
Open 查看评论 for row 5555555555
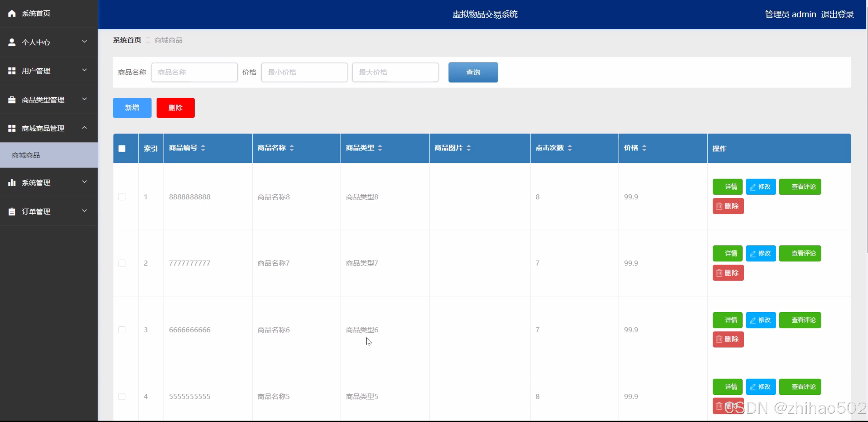pyautogui.click(x=800, y=387)
